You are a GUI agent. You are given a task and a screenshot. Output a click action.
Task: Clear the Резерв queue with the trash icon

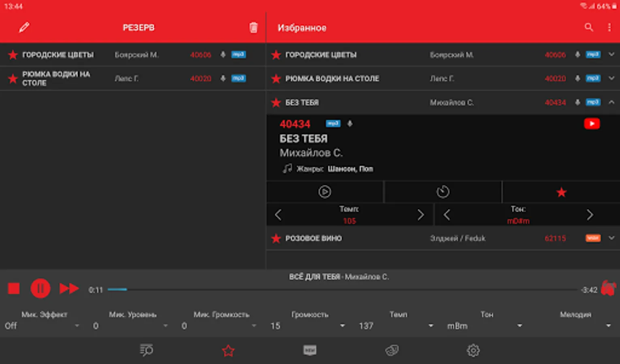coord(254,28)
